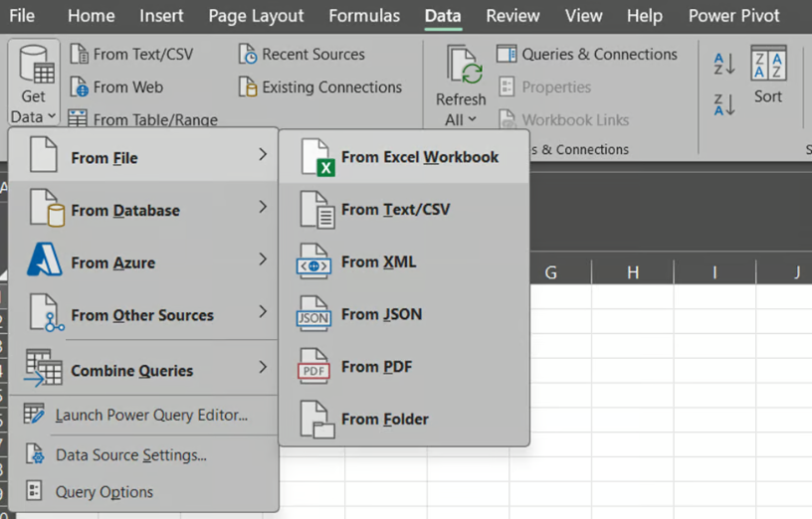This screenshot has width=812, height=519.
Task: Select the From XML file icon
Action: 314,262
